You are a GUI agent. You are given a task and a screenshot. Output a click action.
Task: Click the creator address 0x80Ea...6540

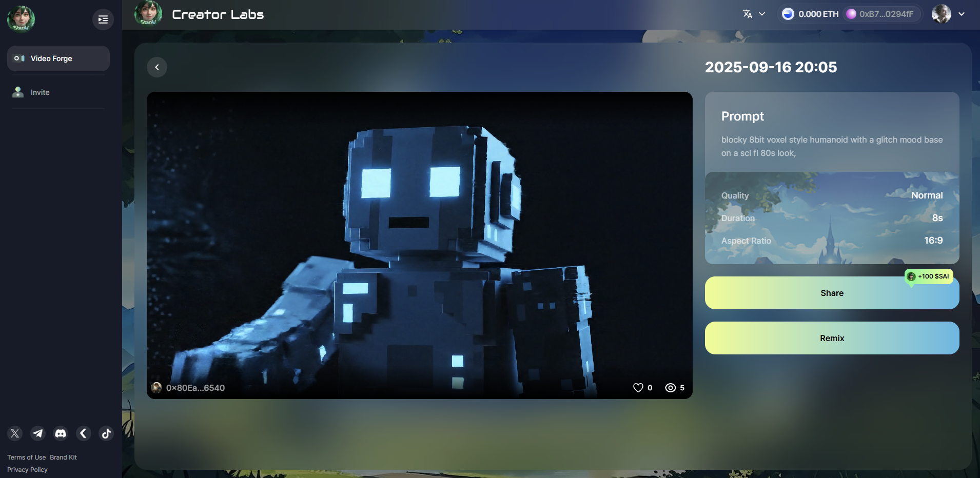pyautogui.click(x=195, y=388)
